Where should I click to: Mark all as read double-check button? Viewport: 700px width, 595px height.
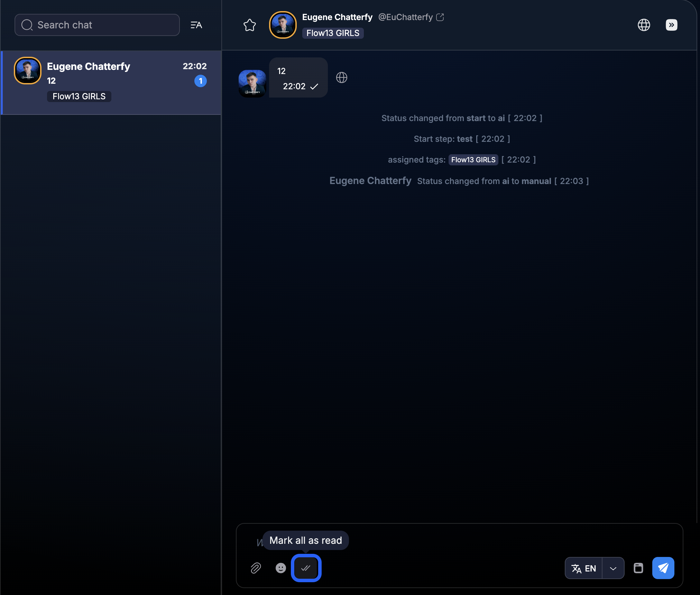point(306,568)
